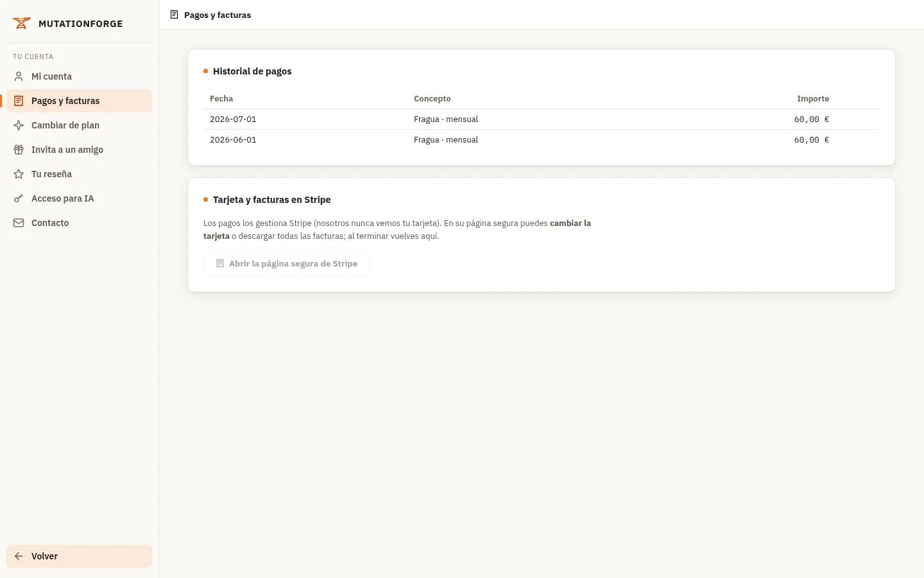Click the envelope icon beside Contacto
Viewport: 924px width, 578px height.
coord(19,223)
